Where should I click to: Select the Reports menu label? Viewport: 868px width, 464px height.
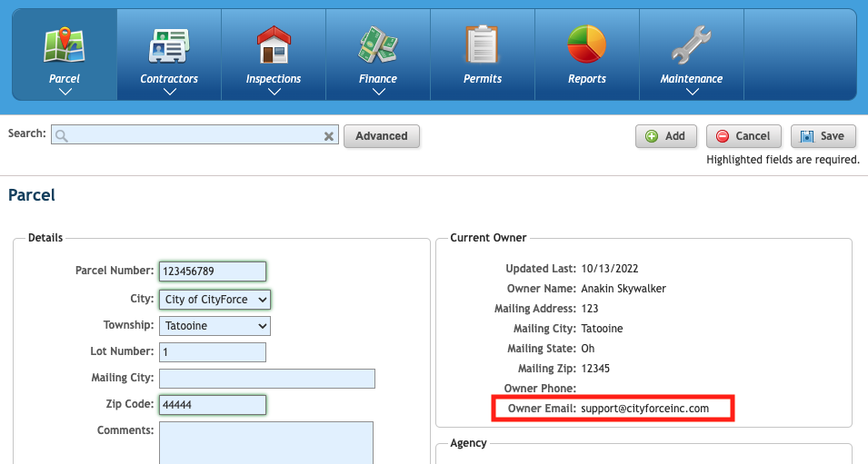click(587, 78)
